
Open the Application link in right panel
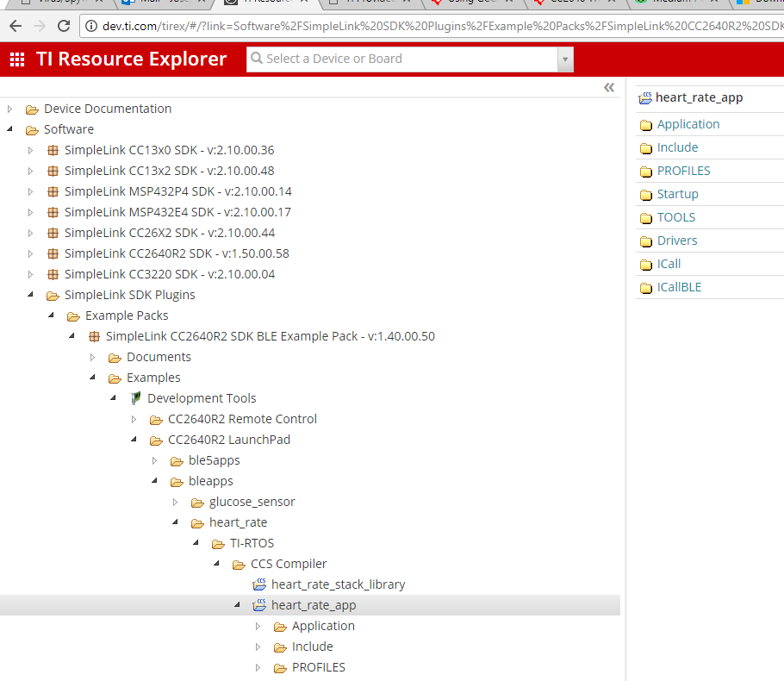pos(688,124)
